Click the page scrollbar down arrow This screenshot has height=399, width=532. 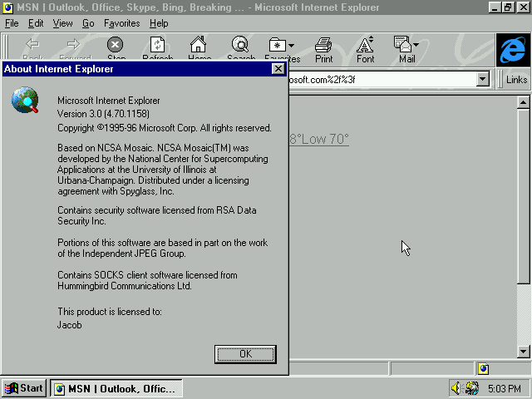tap(523, 352)
